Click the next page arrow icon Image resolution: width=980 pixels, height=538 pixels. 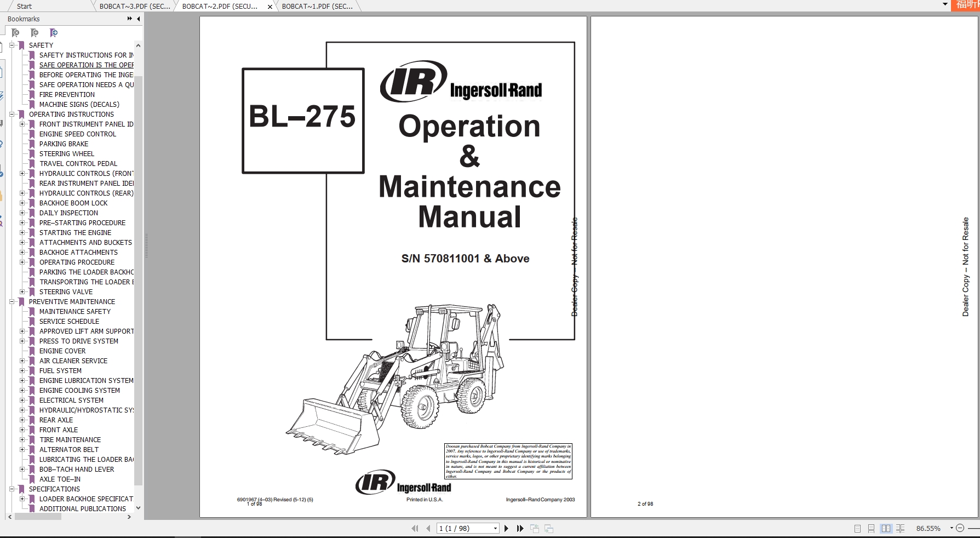(x=506, y=529)
